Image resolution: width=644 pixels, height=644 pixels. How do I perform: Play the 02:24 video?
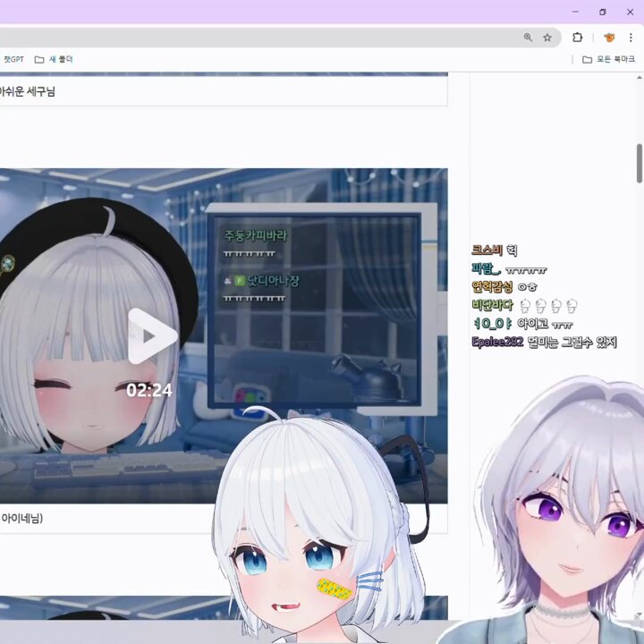pyautogui.click(x=152, y=336)
